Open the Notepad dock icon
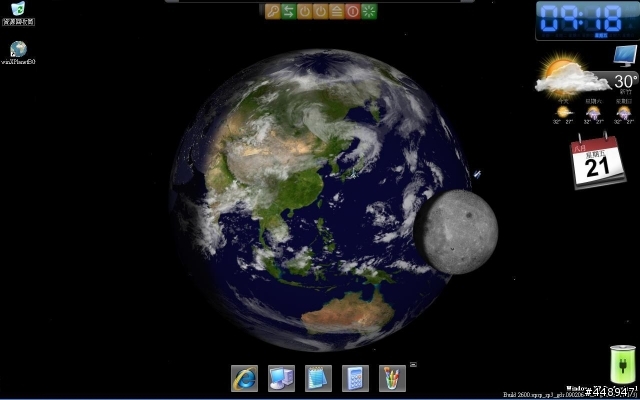The image size is (640, 400). [318, 378]
